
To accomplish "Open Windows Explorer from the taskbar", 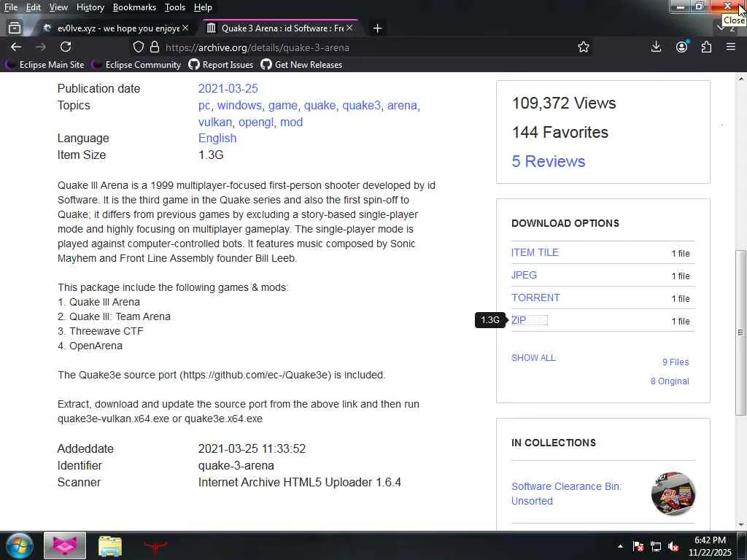I will click(110, 545).
